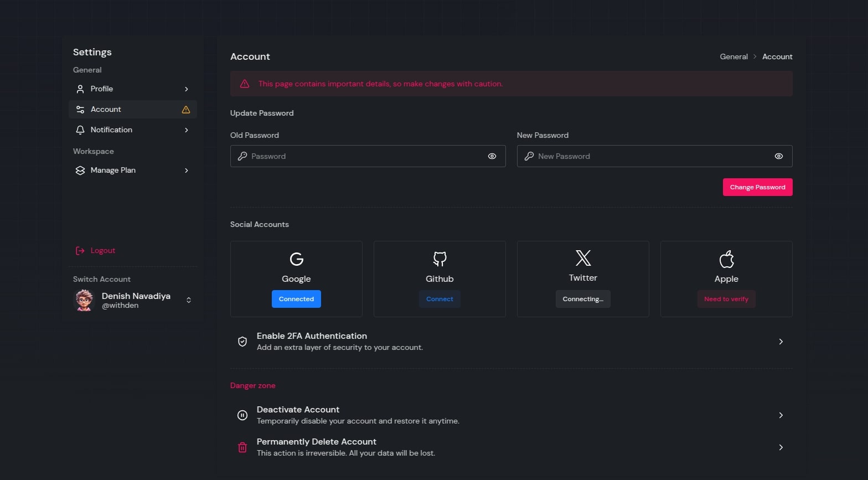
Task: Click the General breadcrumb link
Action: [733, 56]
